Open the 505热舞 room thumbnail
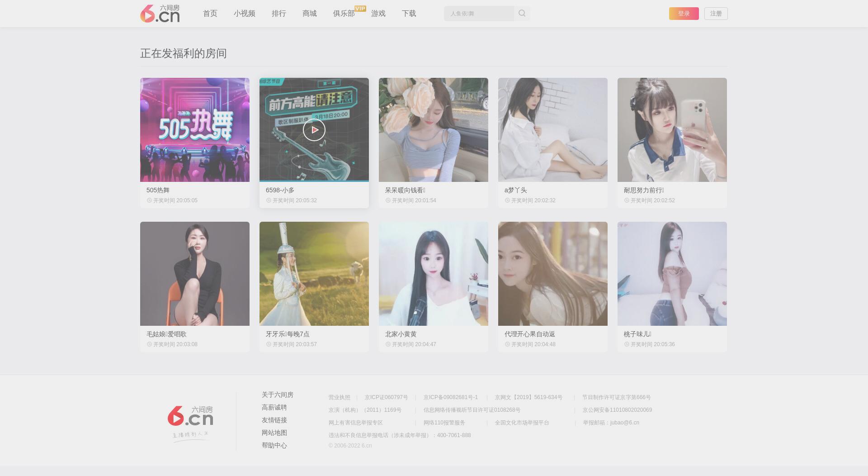The width and height of the screenshot is (868, 476). [x=195, y=130]
